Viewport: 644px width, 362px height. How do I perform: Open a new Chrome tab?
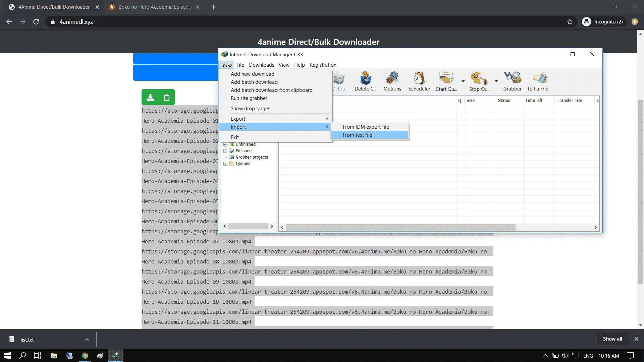click(x=213, y=7)
